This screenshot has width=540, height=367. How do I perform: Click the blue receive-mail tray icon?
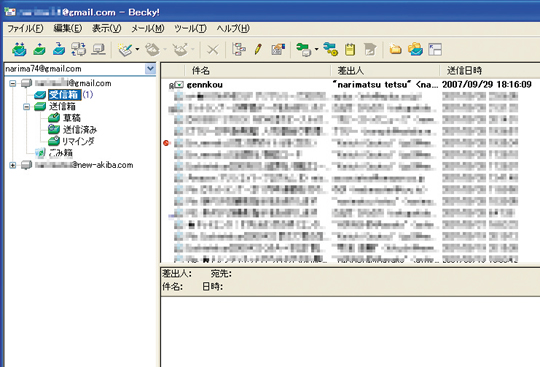click(x=59, y=49)
